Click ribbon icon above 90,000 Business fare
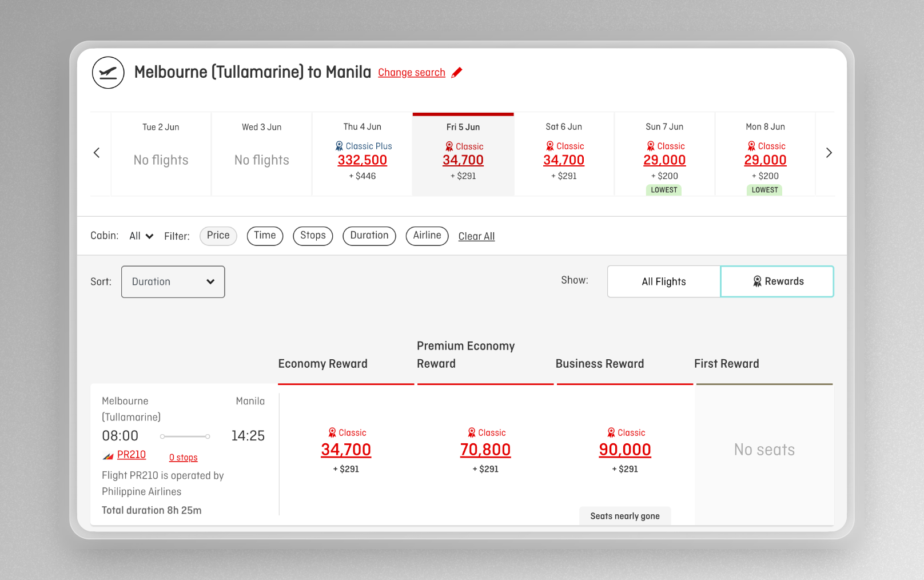This screenshot has width=924, height=580. [x=611, y=433]
